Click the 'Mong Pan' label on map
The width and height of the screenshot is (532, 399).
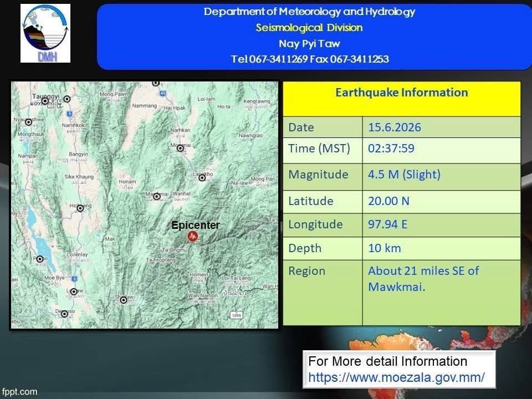[x=263, y=179]
